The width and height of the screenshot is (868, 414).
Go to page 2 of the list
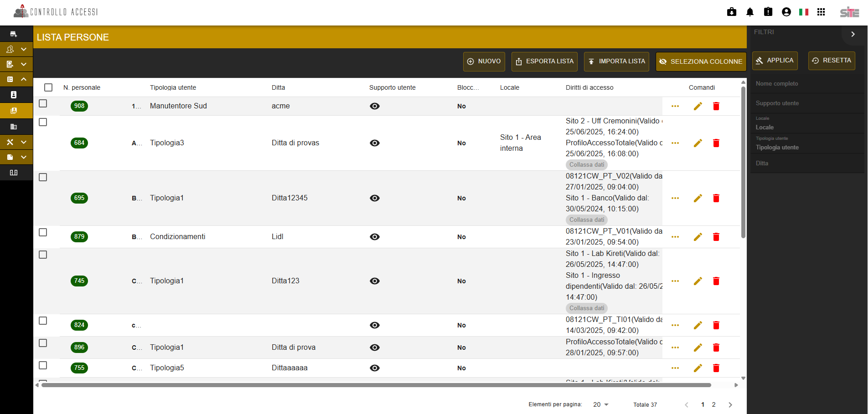pos(714,404)
